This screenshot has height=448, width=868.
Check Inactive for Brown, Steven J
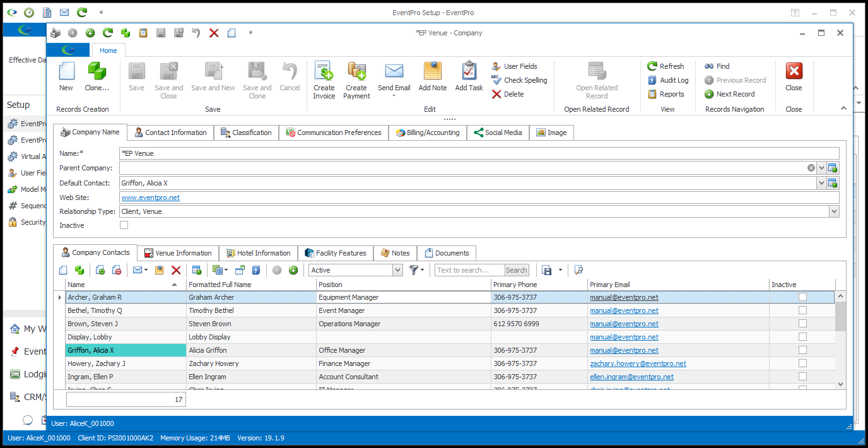(x=802, y=324)
